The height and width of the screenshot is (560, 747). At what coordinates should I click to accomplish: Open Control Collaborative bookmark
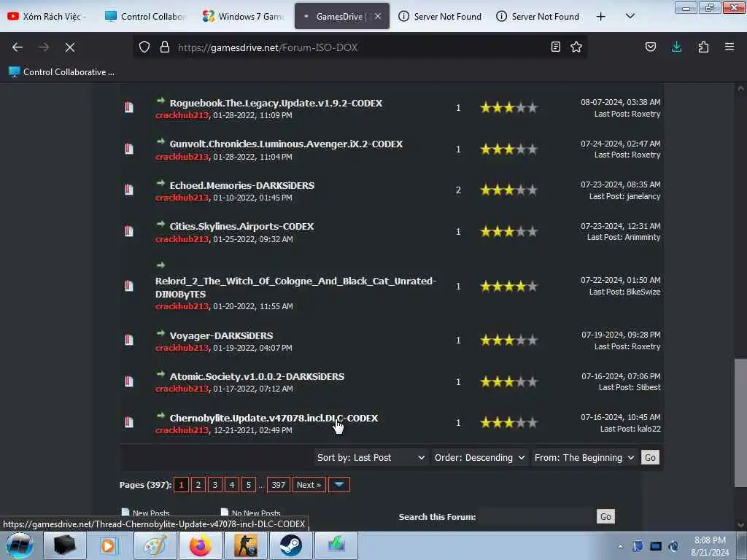pyautogui.click(x=62, y=72)
